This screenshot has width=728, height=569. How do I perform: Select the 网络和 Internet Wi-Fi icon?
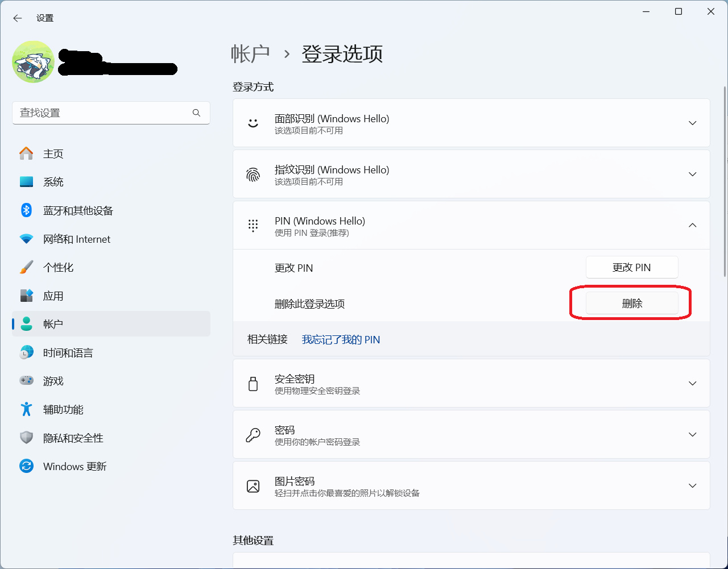click(26, 239)
